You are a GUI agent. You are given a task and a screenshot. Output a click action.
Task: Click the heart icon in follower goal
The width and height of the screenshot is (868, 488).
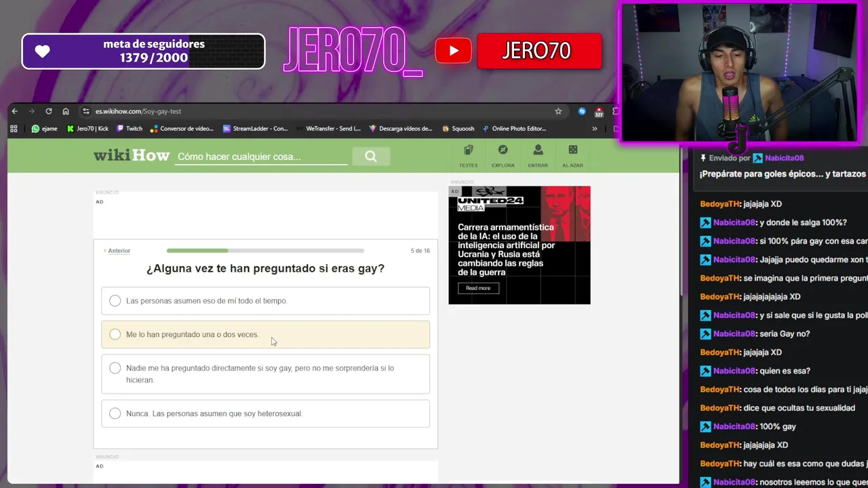(43, 52)
